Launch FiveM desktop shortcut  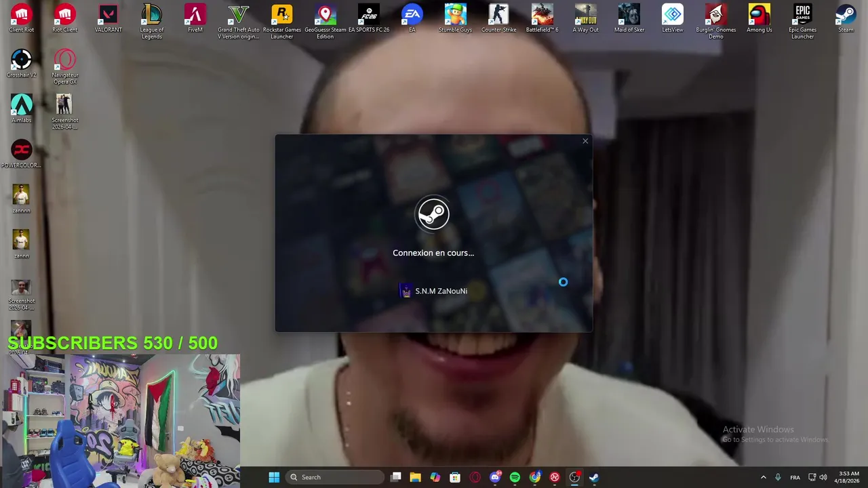click(195, 19)
